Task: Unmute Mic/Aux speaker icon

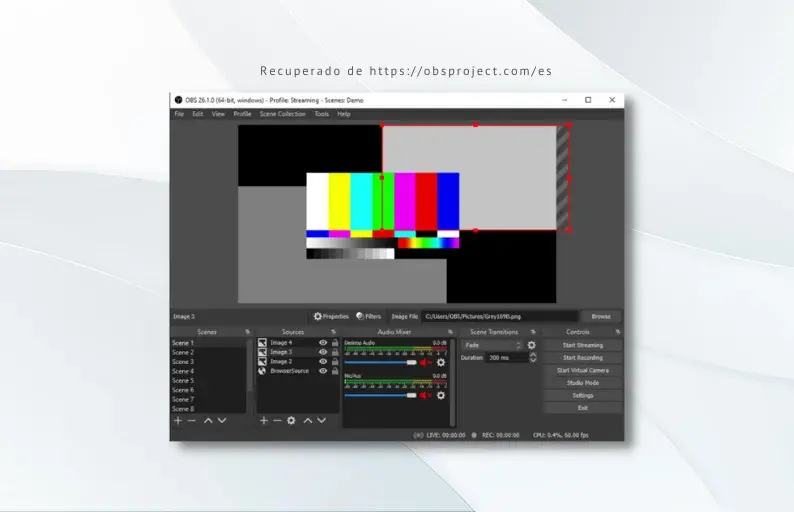Action: pyautogui.click(x=425, y=396)
